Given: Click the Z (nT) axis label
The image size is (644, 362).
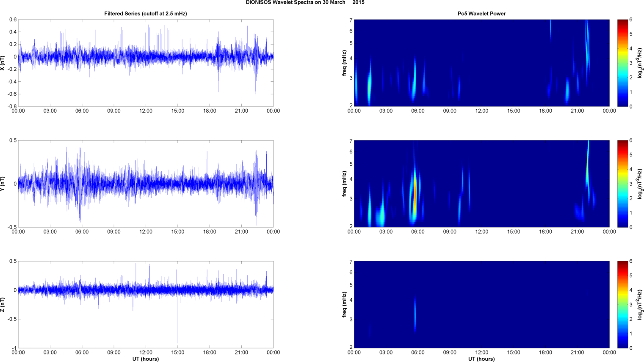Looking at the screenshot, I should tap(3, 304).
